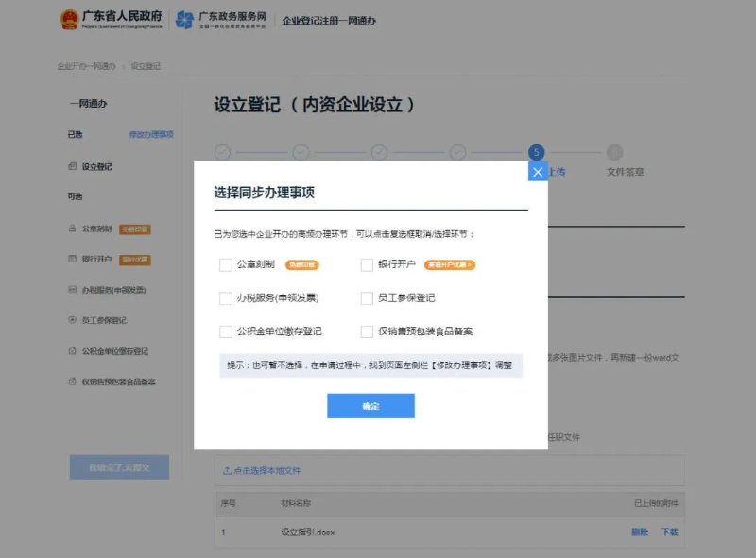Select 设立登记 item in sidebar
756x558 pixels.
[96, 167]
